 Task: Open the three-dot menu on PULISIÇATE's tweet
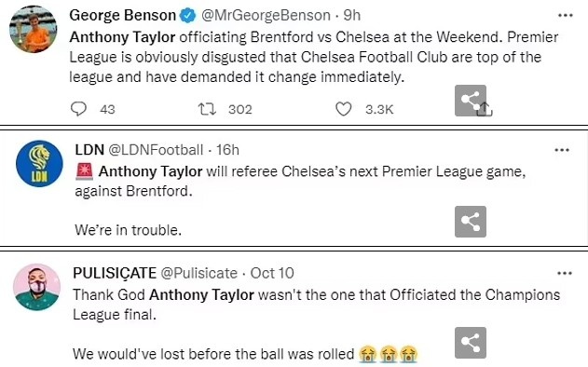[x=565, y=273]
